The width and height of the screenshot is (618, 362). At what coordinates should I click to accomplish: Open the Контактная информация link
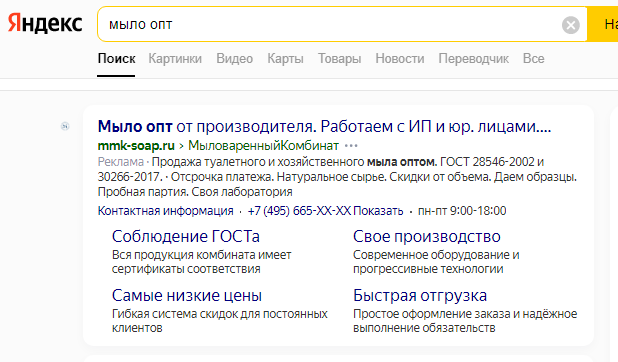(166, 211)
